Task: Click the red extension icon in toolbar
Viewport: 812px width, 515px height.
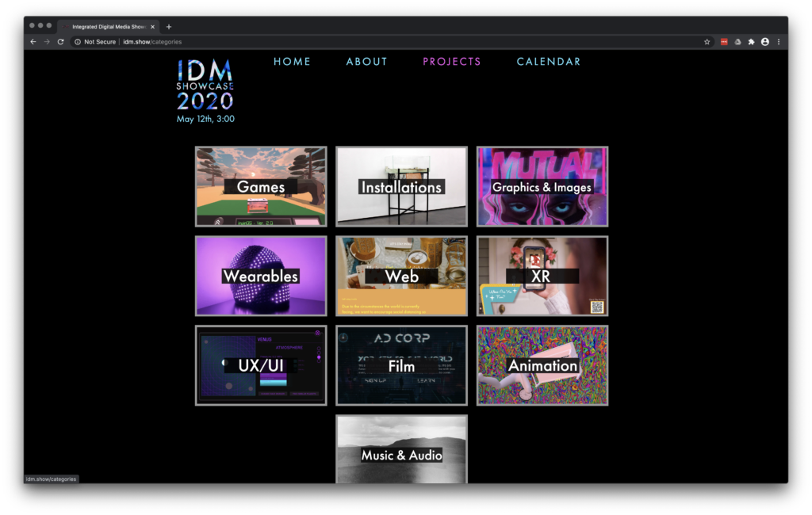Action: [x=724, y=42]
